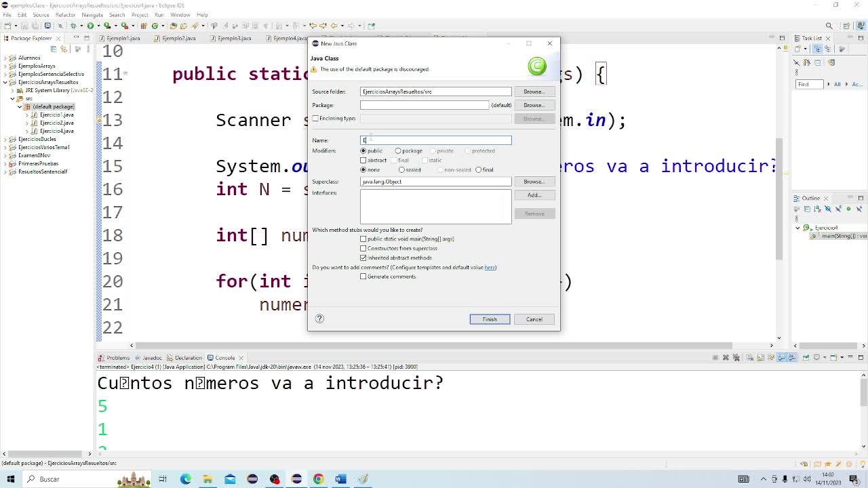Click the Finish button
The width and height of the screenshot is (868, 488).
490,319
